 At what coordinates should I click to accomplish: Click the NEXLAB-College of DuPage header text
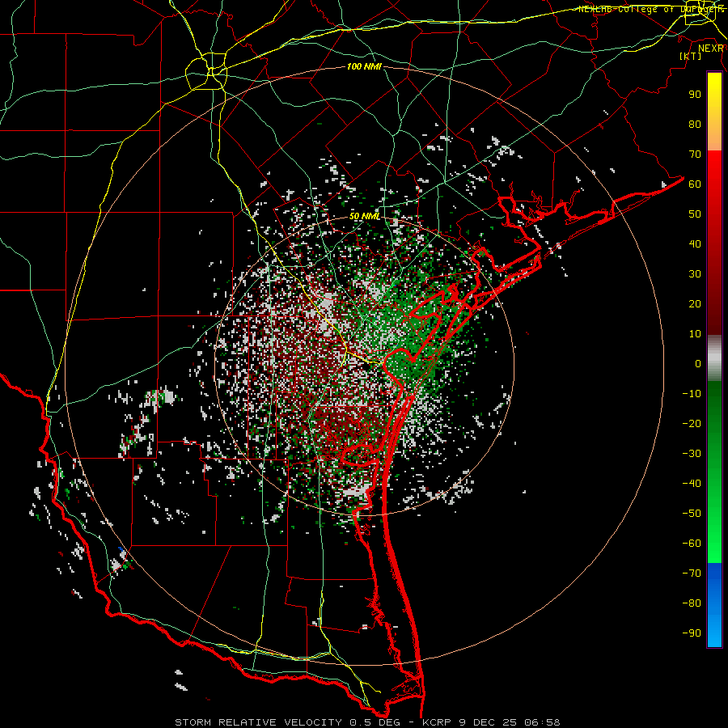click(651, 9)
